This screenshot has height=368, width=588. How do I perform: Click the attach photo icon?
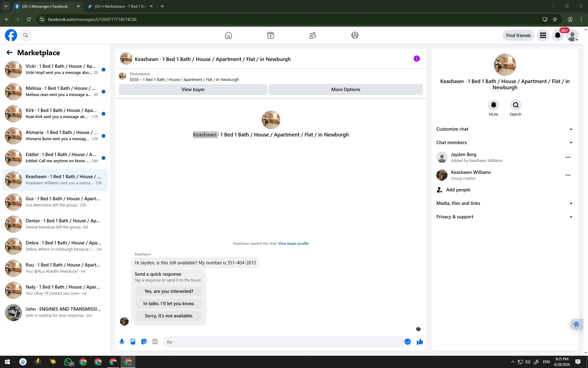[x=133, y=342]
